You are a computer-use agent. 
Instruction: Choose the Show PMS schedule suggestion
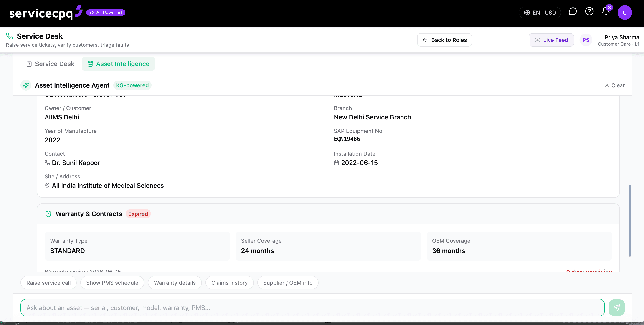(112, 283)
